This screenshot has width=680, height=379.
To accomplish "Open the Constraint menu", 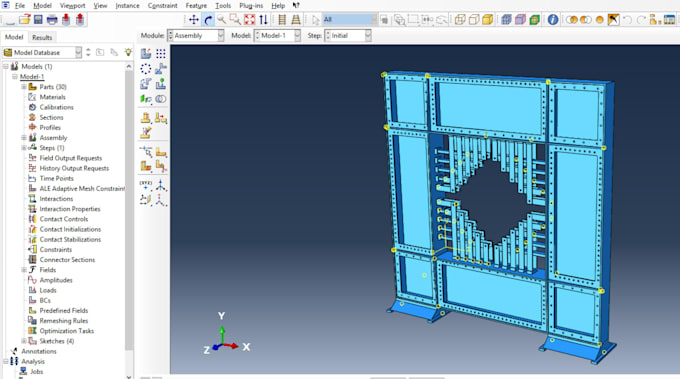I will tap(162, 6).
